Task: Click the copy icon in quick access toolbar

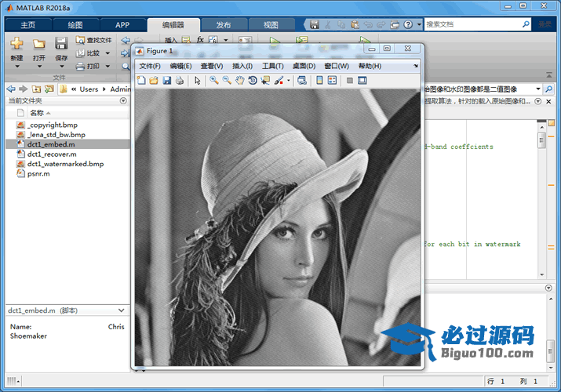Action: point(341,24)
